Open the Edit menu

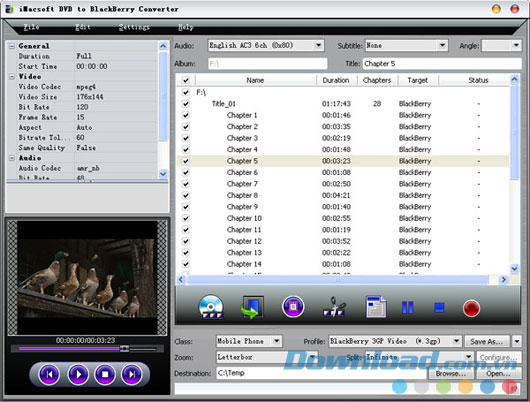pyautogui.click(x=83, y=27)
